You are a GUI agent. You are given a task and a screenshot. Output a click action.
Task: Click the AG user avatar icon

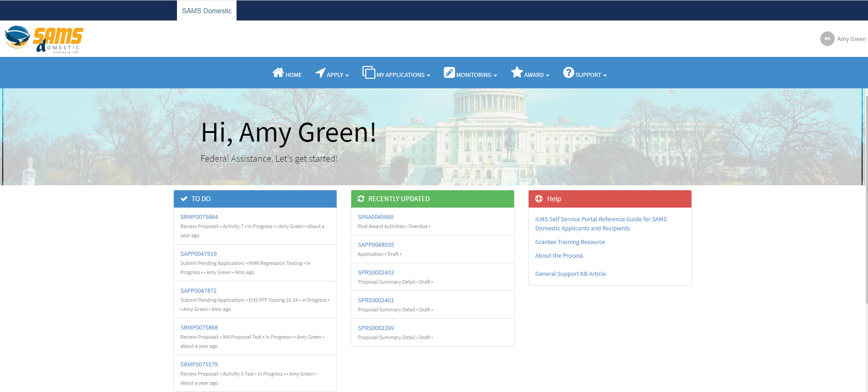point(827,39)
